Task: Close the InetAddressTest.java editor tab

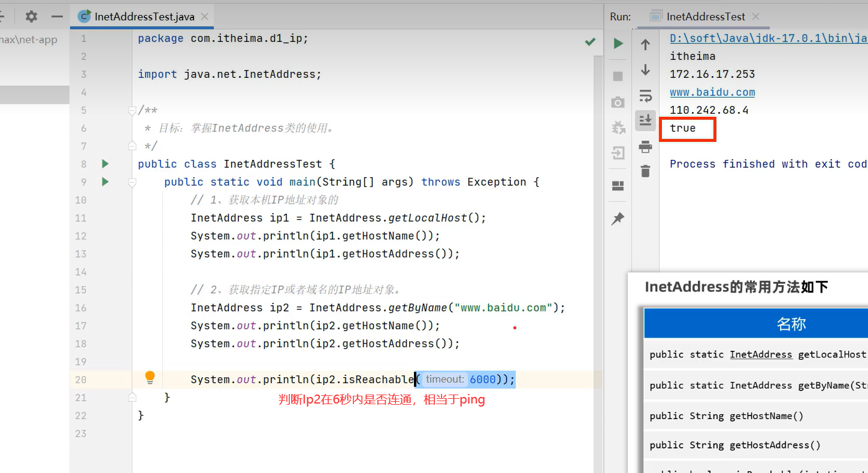Action: coord(205,17)
